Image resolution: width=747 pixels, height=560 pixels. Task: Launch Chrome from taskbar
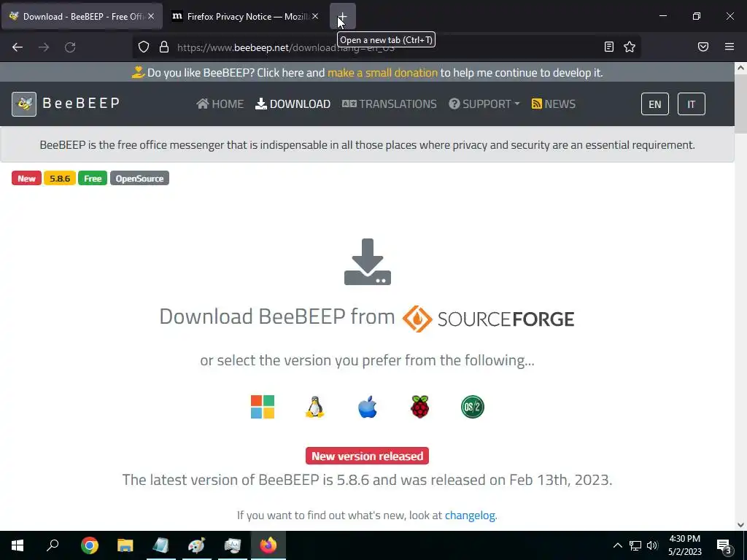(x=90, y=545)
